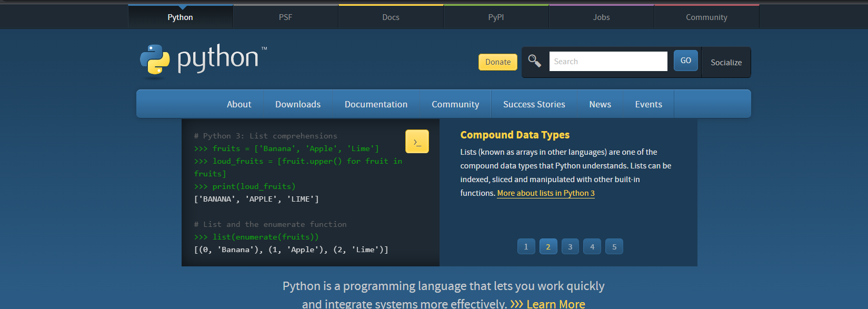Click the comment 'List and the enumerate function'

point(270,224)
